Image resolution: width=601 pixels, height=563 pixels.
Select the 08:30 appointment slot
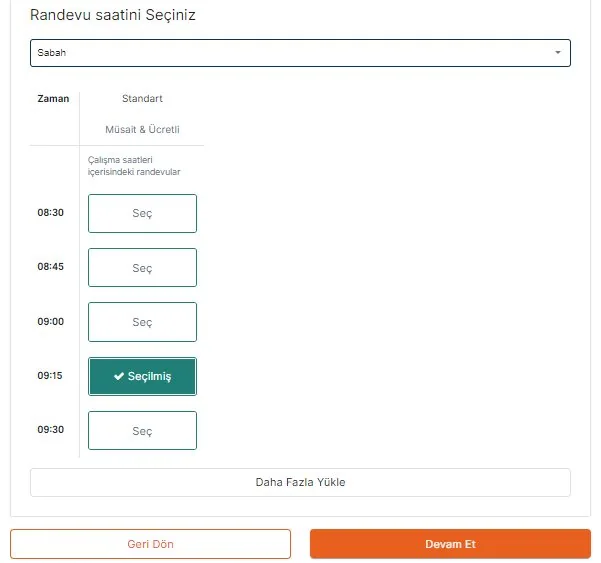tap(142, 214)
